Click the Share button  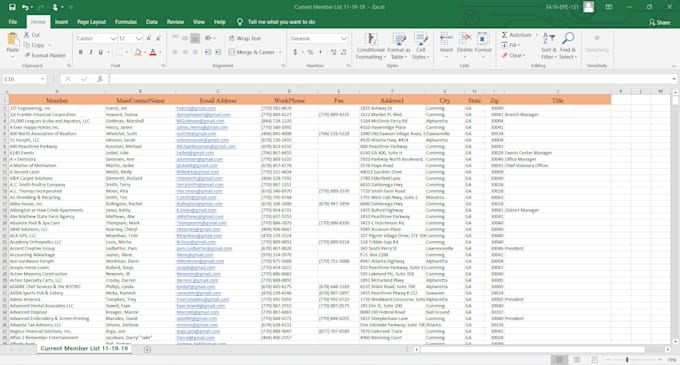click(660, 22)
